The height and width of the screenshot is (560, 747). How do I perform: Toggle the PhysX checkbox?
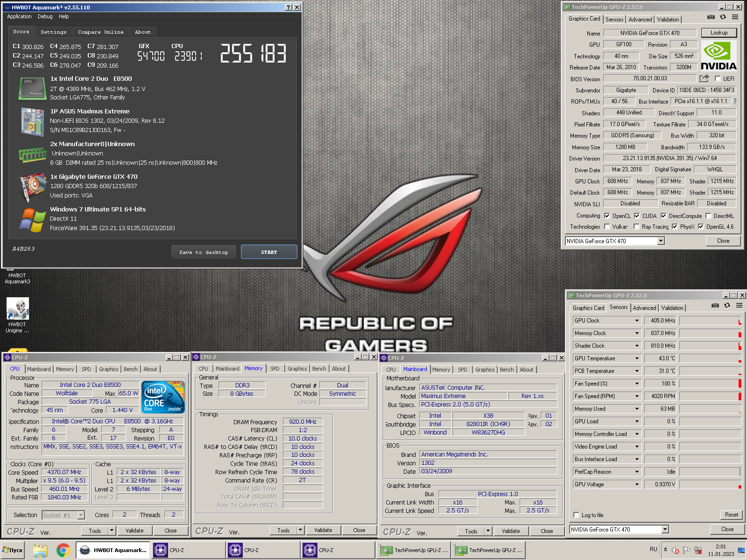[x=675, y=226]
